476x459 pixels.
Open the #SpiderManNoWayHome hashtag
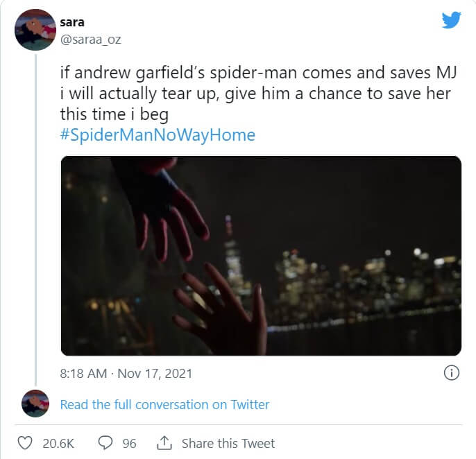click(158, 135)
